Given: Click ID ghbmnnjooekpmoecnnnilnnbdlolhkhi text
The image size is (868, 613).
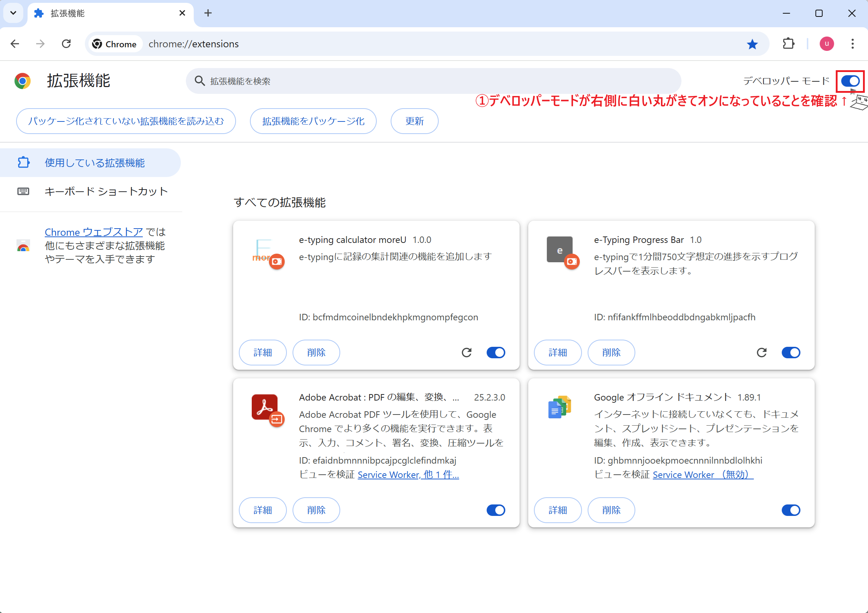Looking at the screenshot, I should [678, 460].
